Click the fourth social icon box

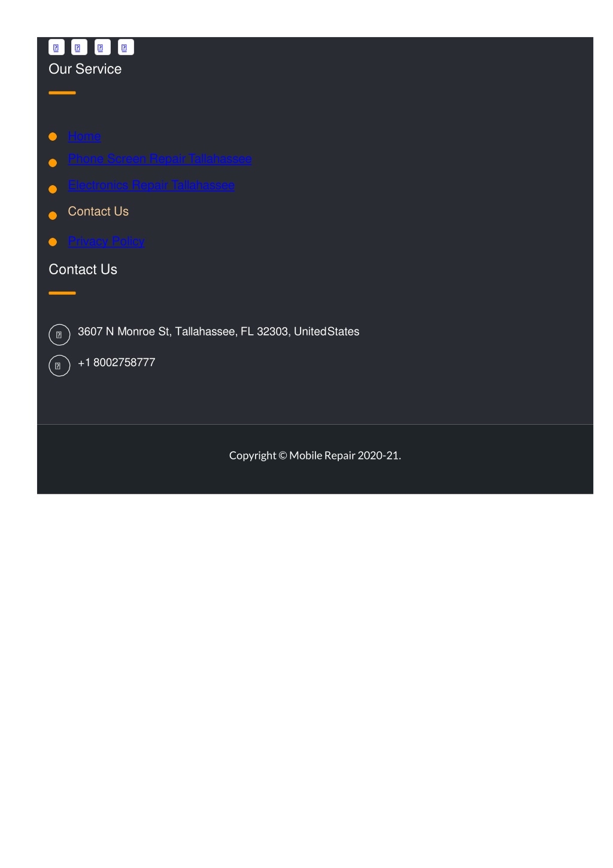[126, 47]
